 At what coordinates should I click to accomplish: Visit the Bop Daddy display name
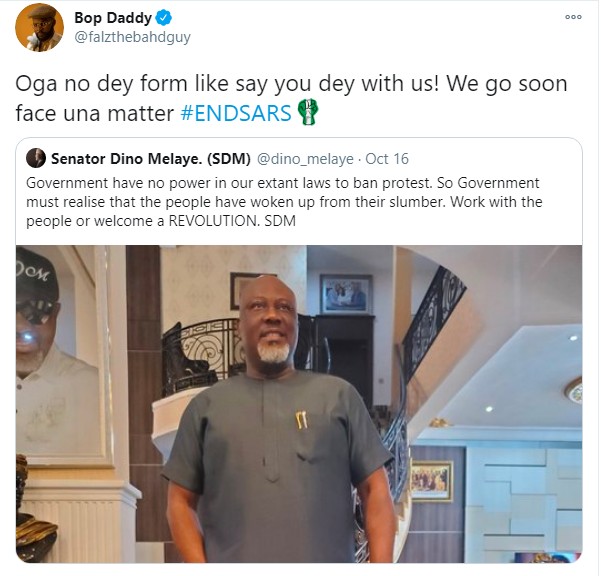click(113, 18)
